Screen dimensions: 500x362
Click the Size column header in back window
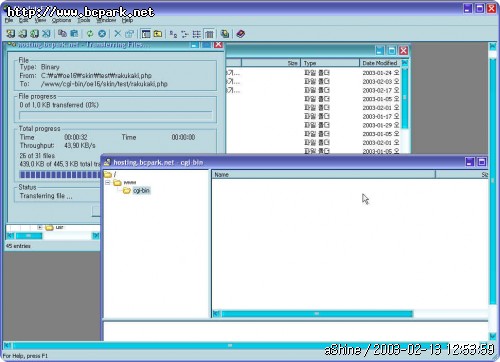coord(271,63)
